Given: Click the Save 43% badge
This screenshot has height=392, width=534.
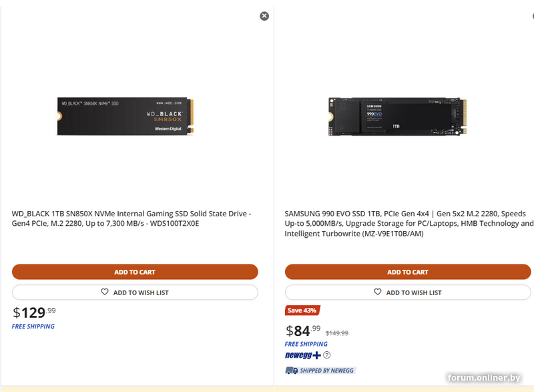Looking at the screenshot, I should point(302,311).
